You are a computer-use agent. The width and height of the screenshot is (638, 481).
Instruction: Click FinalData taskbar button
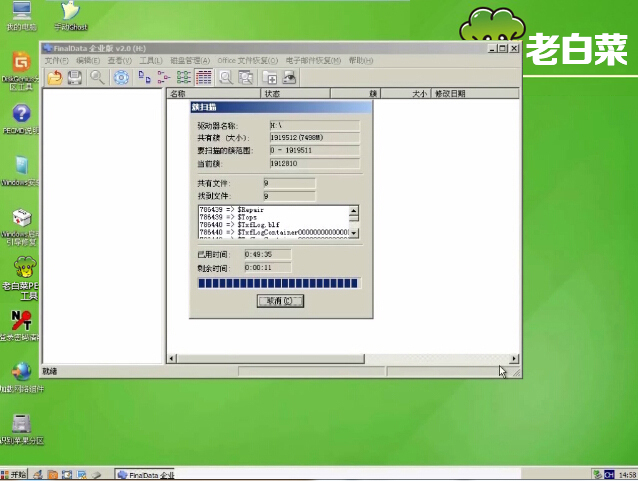click(145, 474)
